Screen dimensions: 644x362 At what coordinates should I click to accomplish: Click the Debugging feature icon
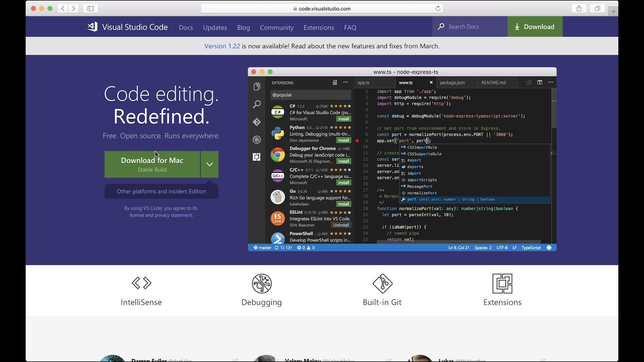point(262,284)
